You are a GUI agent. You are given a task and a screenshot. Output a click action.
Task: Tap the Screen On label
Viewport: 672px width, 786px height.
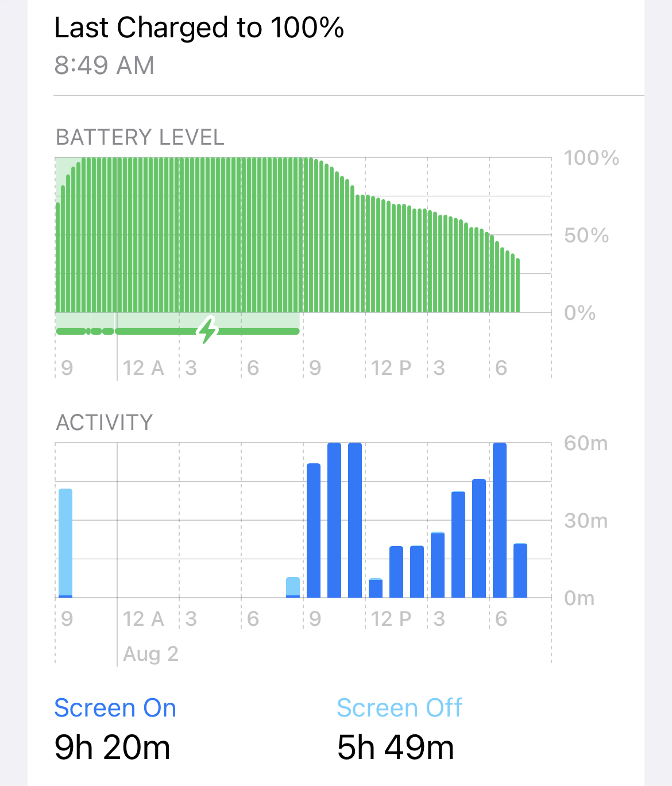click(115, 708)
